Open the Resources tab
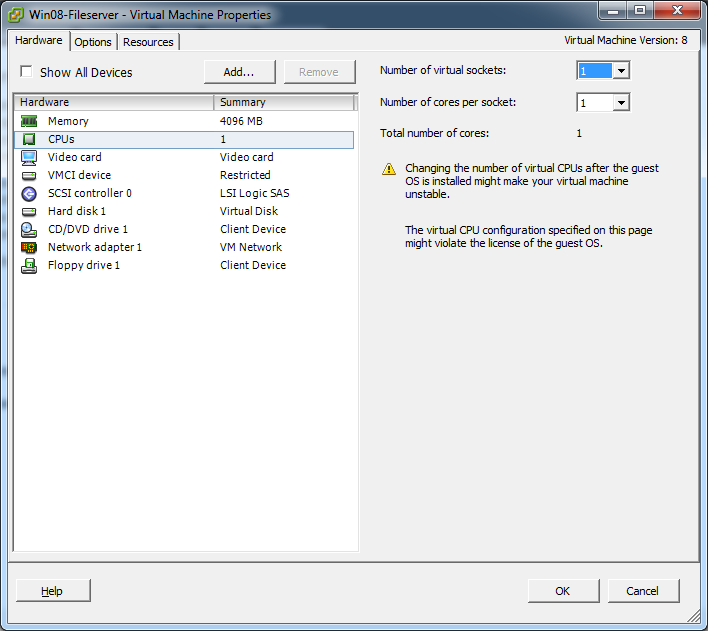The width and height of the screenshot is (708, 631). pos(148,42)
